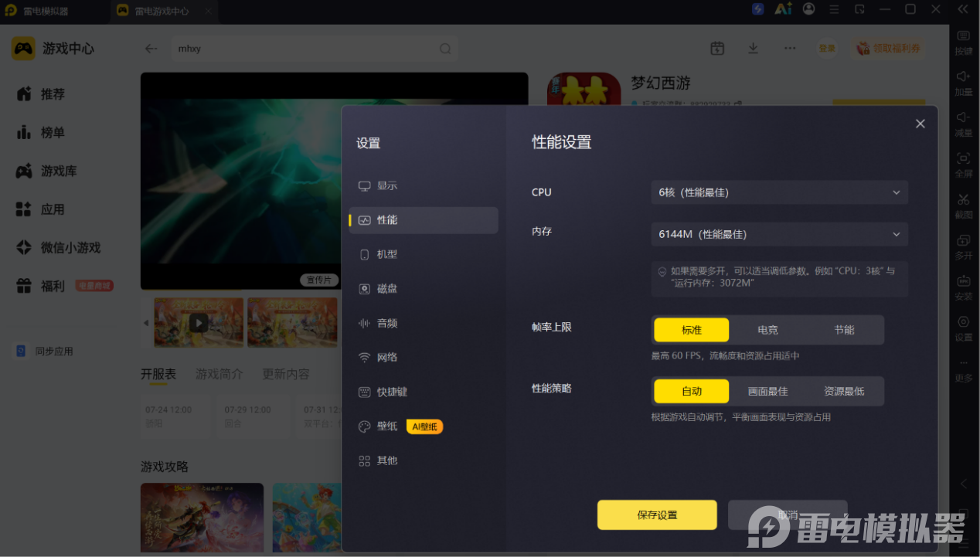Expand the 内存 memory dropdown
This screenshot has width=980, height=557.
click(x=779, y=234)
